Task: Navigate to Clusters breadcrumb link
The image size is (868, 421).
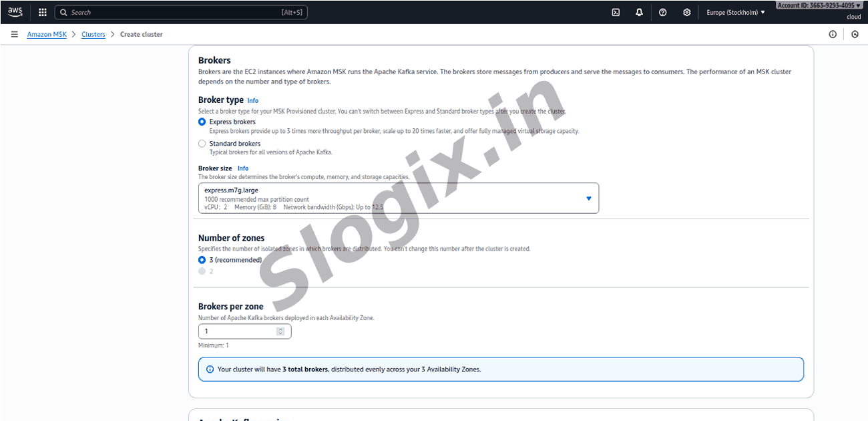Action: [x=93, y=34]
